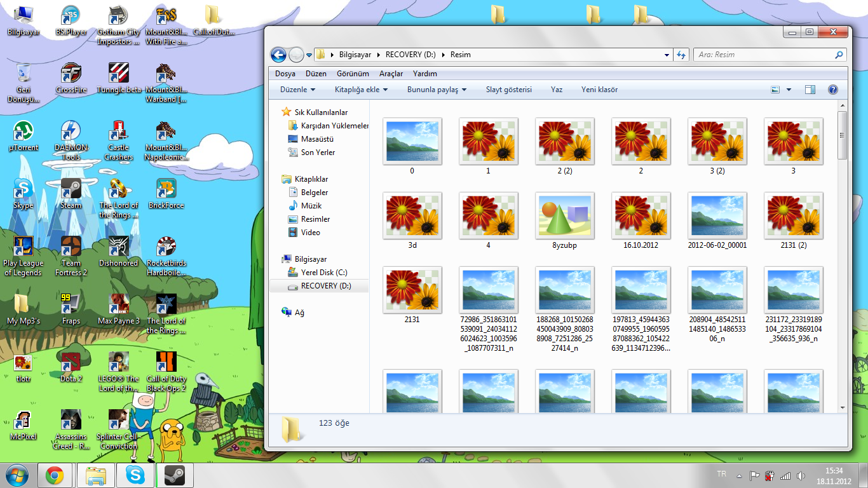Refresh the Resim folder view
The width and height of the screenshot is (868, 488).
point(681,55)
